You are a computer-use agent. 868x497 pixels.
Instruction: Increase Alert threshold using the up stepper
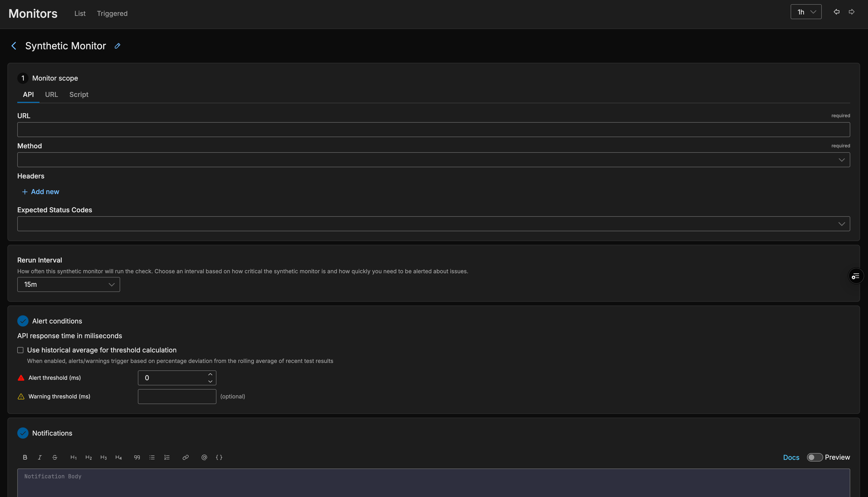tap(210, 374)
